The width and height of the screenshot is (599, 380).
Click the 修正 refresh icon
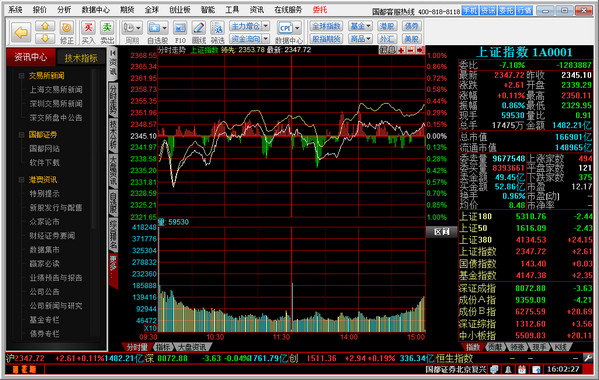click(66, 27)
